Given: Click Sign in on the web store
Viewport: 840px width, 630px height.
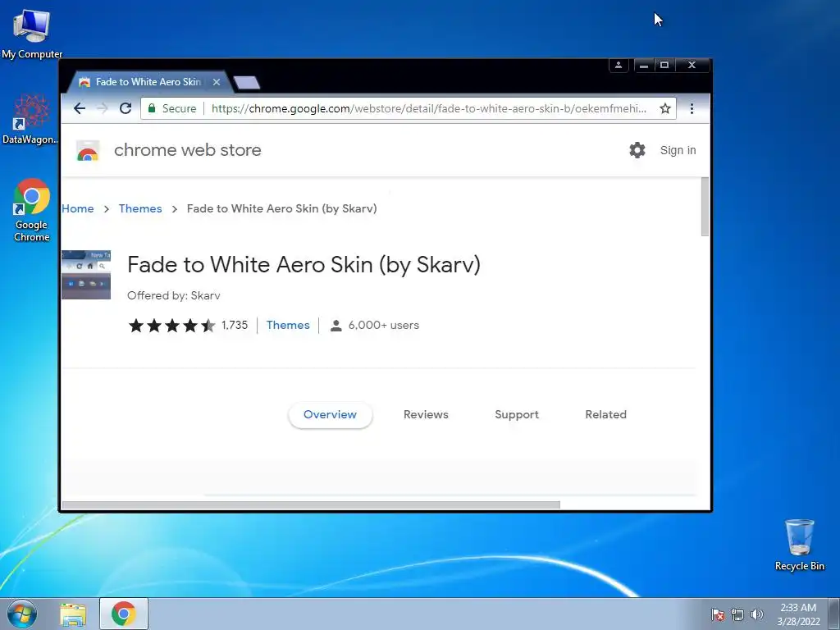Looking at the screenshot, I should tap(678, 151).
